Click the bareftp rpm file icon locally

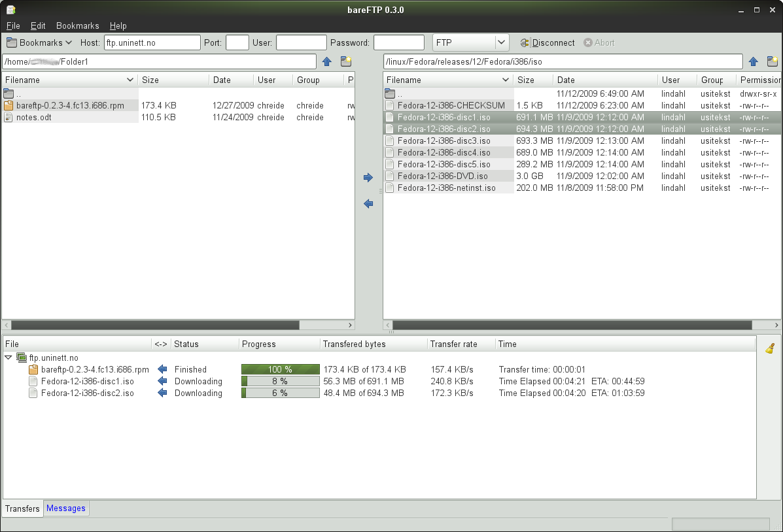tap(9, 105)
